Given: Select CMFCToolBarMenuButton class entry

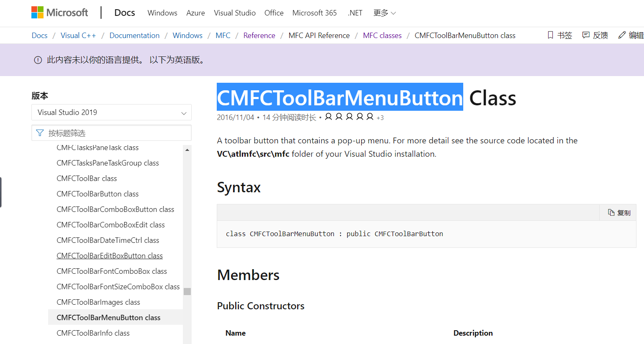Looking at the screenshot, I should (x=115, y=317).
